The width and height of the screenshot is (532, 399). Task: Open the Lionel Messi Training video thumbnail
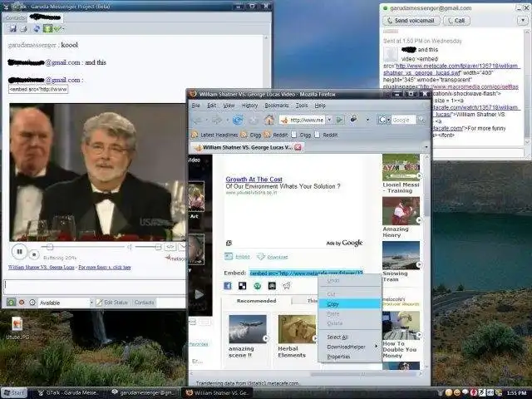(x=401, y=168)
